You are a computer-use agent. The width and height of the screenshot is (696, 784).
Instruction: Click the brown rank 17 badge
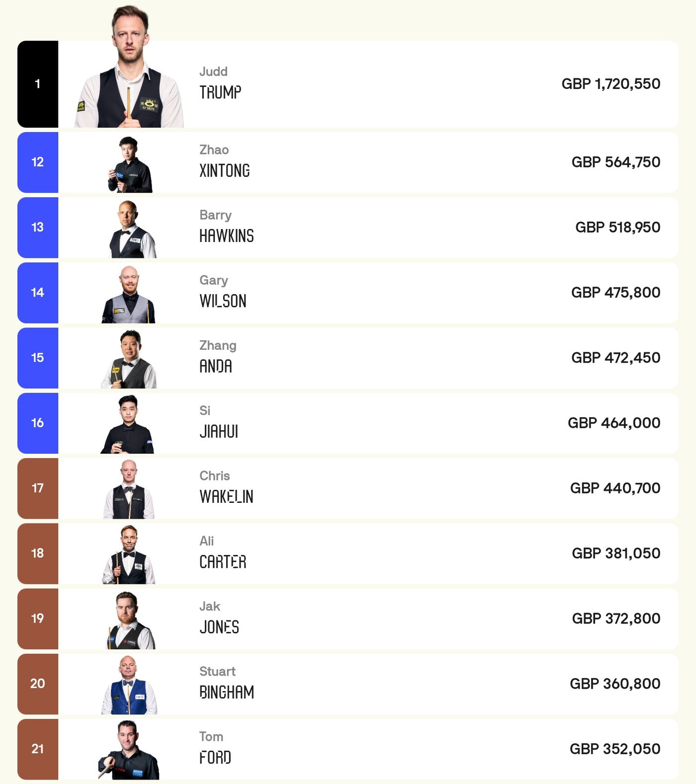tap(38, 488)
